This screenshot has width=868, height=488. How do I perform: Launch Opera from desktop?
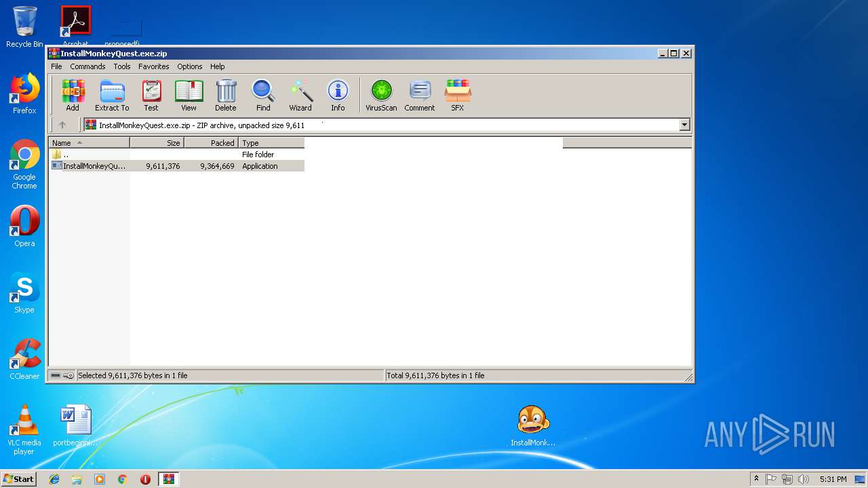pos(24,226)
